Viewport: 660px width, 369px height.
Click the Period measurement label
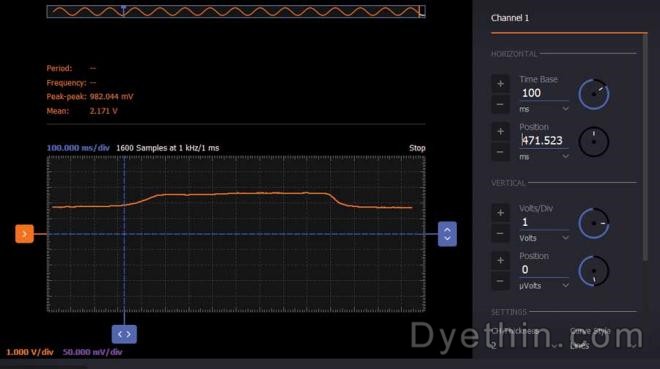tap(59, 68)
